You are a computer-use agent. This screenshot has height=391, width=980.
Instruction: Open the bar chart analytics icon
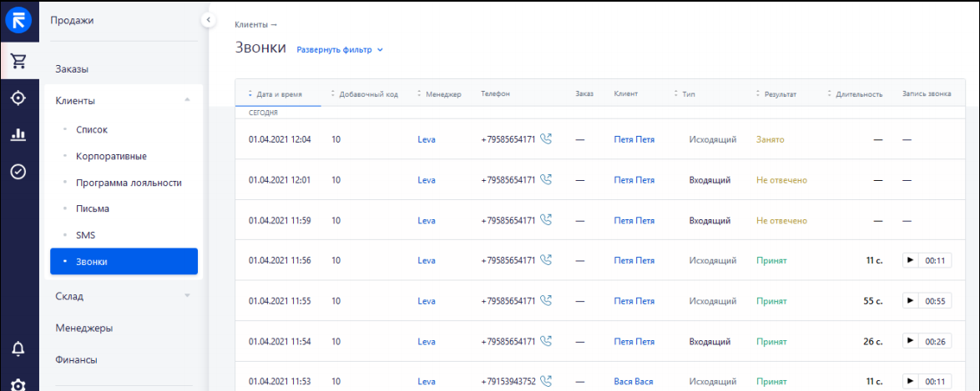tap(18, 134)
